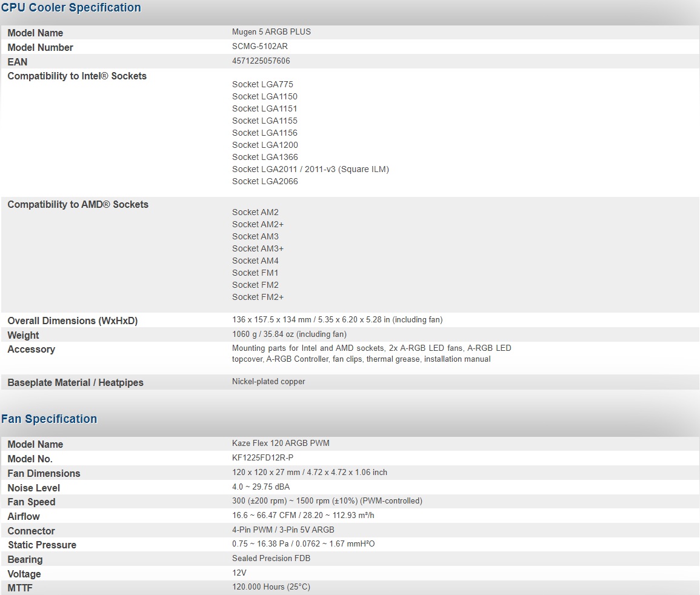Viewport: 700px width, 595px height.
Task: Click the Overall Dimensions value text
Action: [337, 319]
